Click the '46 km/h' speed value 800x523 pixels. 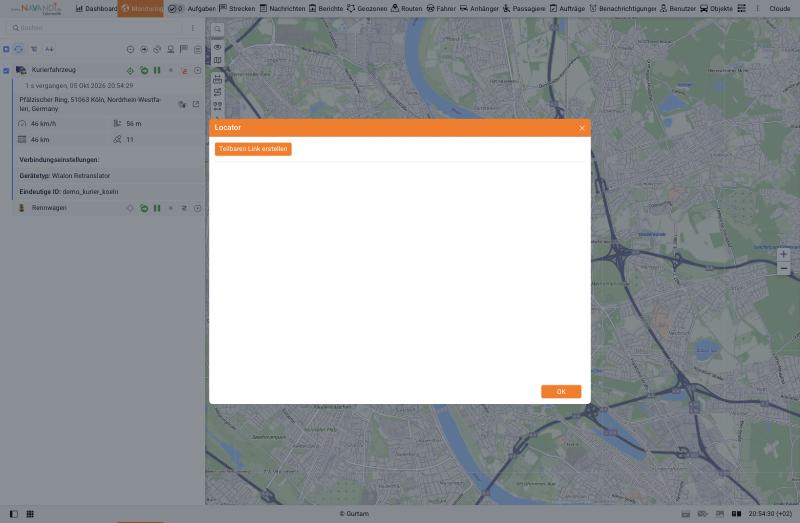pyautogui.click(x=43, y=124)
